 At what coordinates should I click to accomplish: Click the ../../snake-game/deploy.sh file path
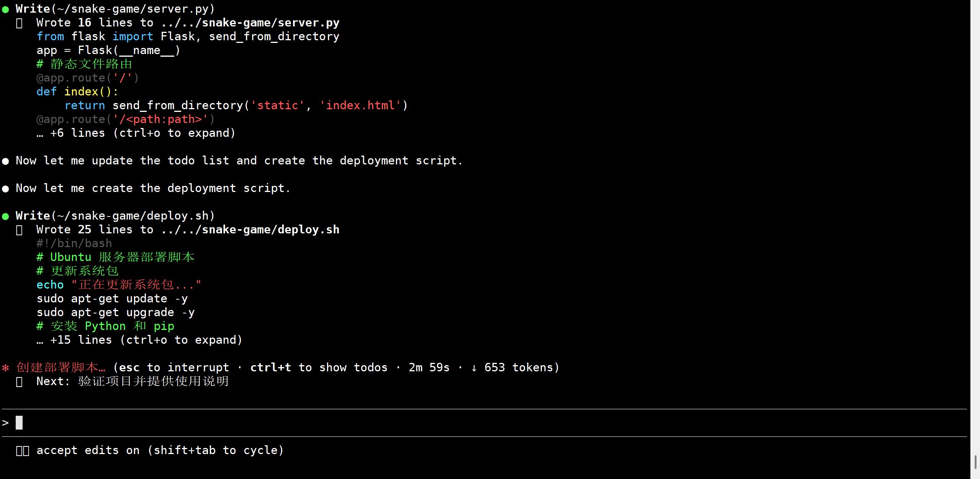pyautogui.click(x=250, y=230)
